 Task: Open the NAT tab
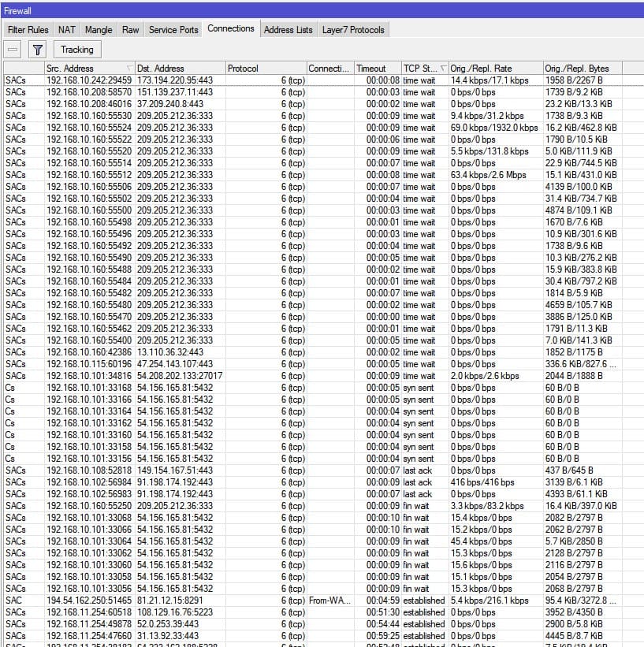(66, 30)
